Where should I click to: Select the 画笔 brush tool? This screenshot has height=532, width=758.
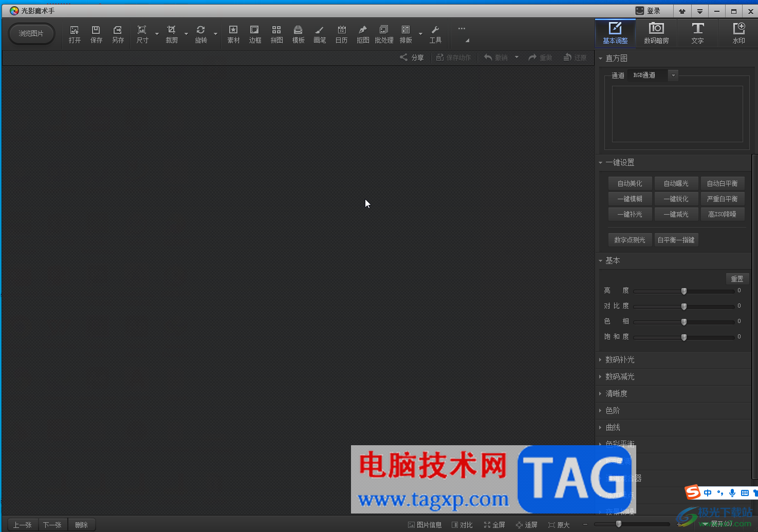tap(320, 34)
